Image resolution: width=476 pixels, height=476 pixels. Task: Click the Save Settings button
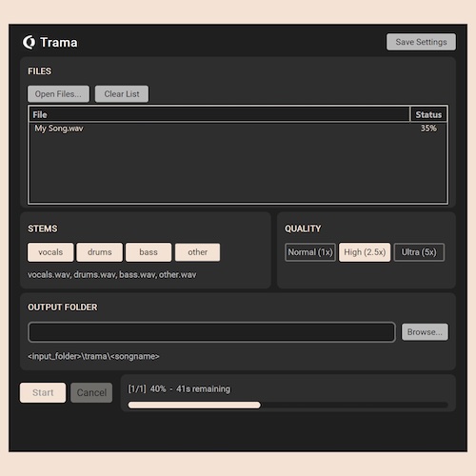[421, 42]
